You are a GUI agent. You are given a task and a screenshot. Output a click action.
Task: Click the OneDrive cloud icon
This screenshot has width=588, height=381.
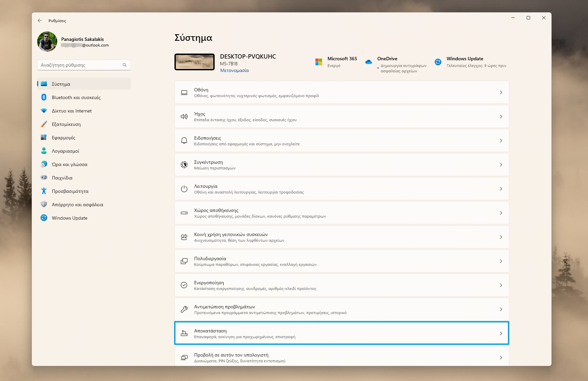pyautogui.click(x=369, y=62)
